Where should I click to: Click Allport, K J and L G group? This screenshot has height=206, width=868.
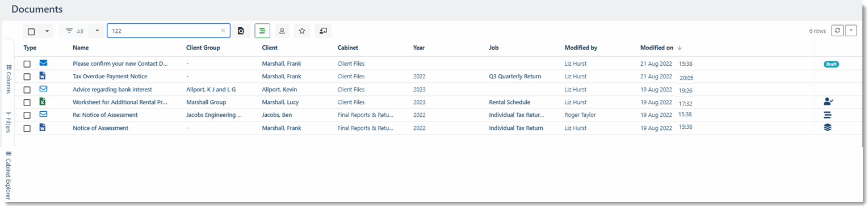[211, 90]
